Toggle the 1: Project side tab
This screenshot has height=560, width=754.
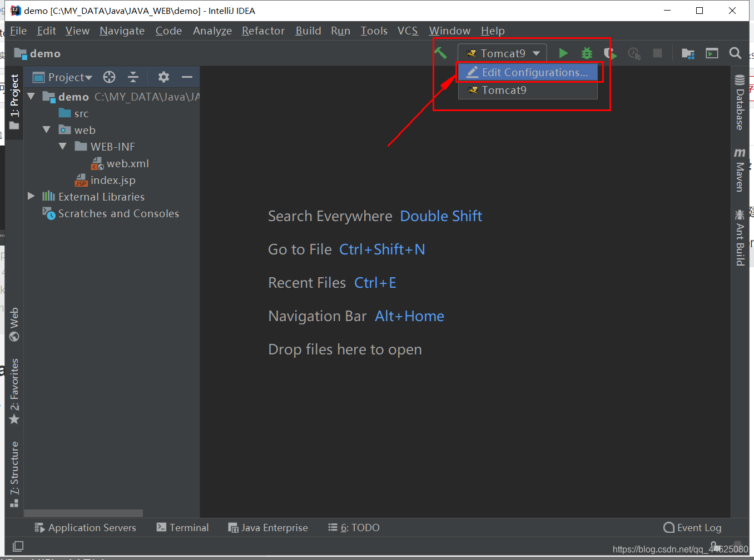tap(14, 102)
